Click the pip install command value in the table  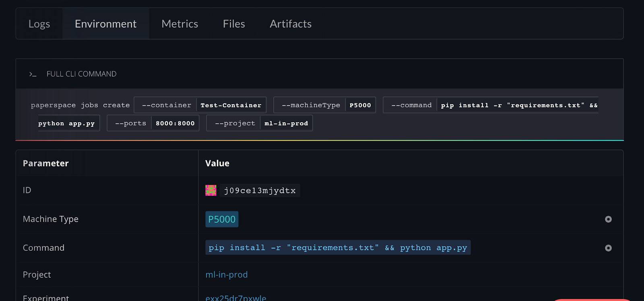[x=338, y=248]
